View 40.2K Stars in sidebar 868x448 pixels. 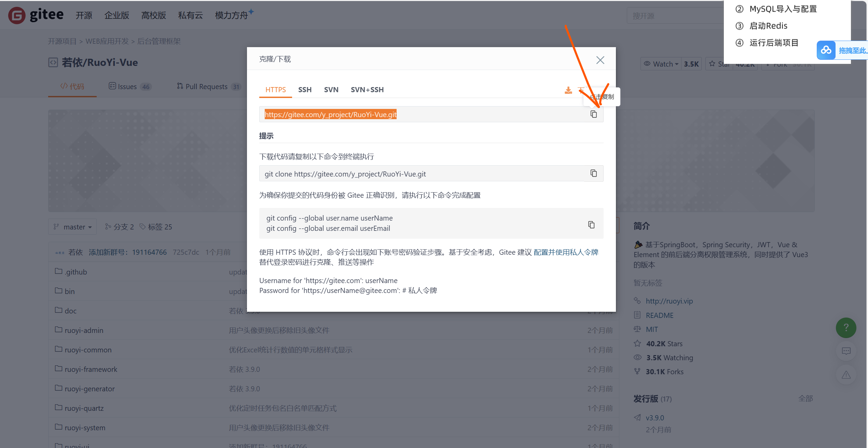click(664, 344)
